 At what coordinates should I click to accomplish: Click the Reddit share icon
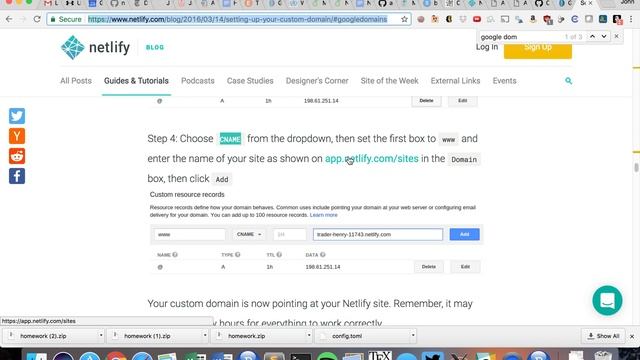point(17,156)
